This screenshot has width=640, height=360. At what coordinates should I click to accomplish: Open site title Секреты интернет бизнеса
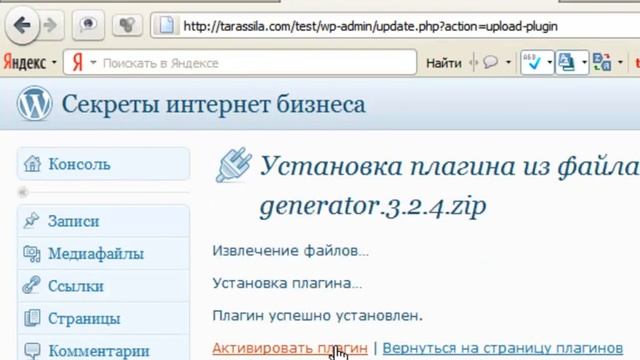coord(213,104)
